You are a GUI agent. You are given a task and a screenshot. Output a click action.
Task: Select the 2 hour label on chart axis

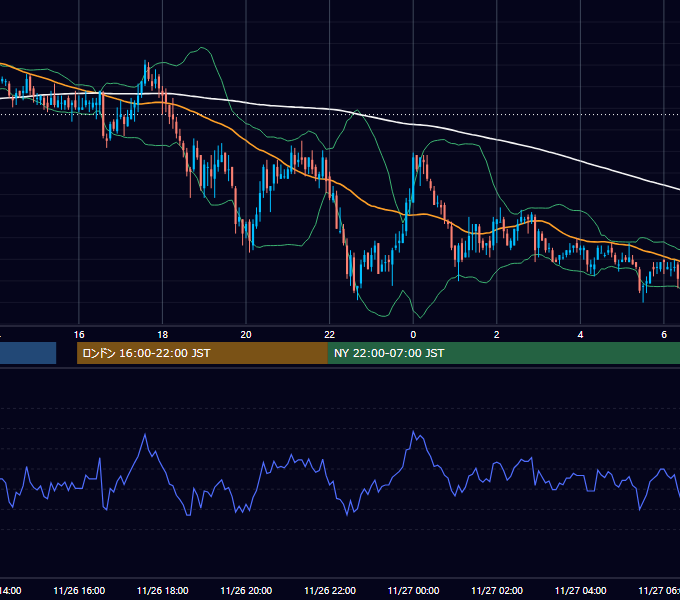[497, 334]
